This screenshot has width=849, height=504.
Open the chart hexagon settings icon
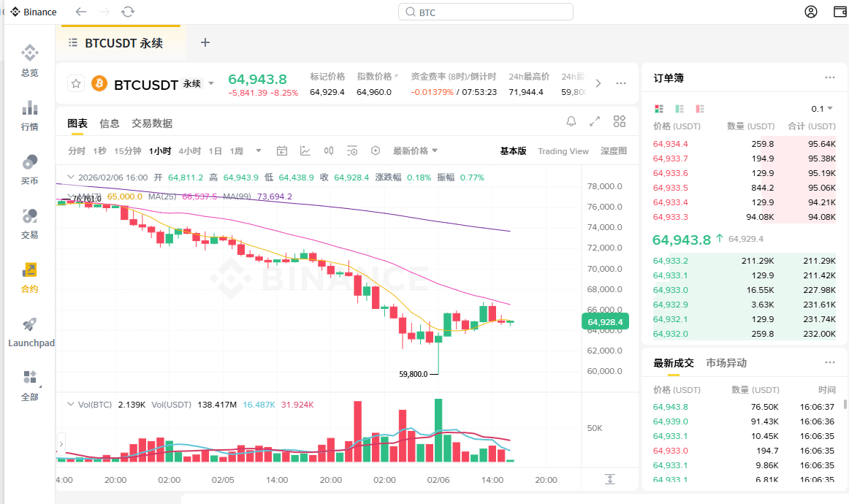tap(376, 151)
